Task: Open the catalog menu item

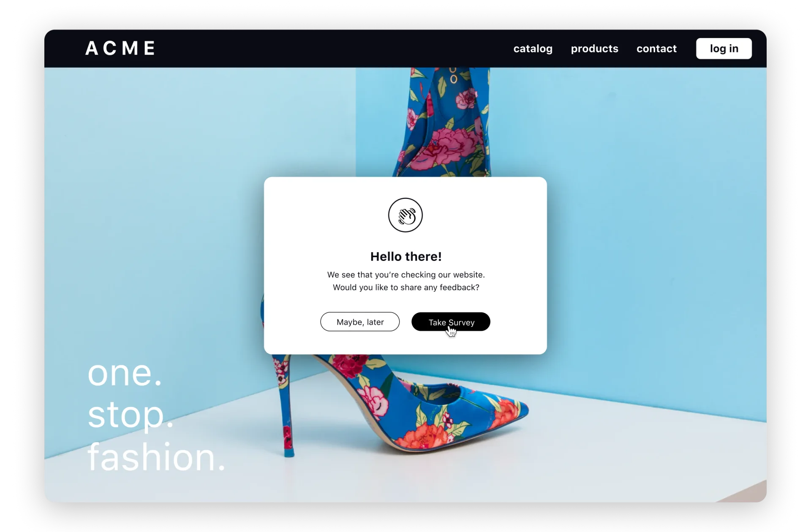Action: tap(533, 48)
